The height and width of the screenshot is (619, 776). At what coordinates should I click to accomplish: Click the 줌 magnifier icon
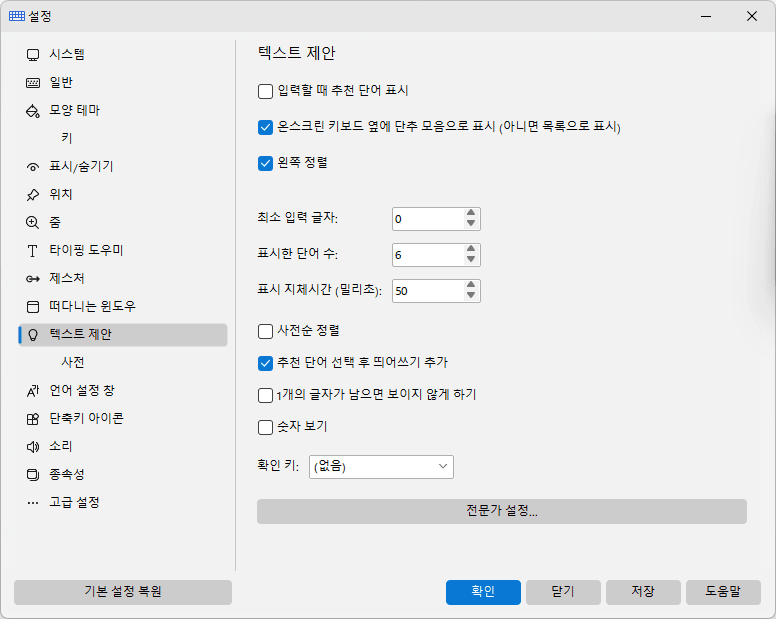[x=33, y=223]
